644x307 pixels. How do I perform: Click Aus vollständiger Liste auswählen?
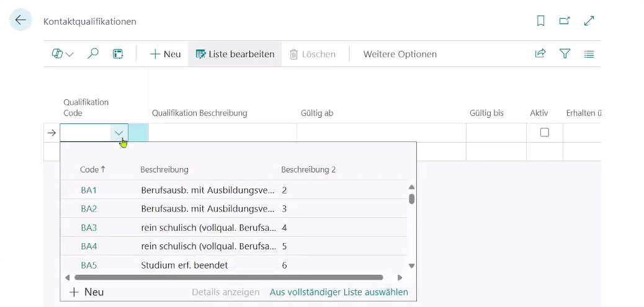[x=339, y=292]
